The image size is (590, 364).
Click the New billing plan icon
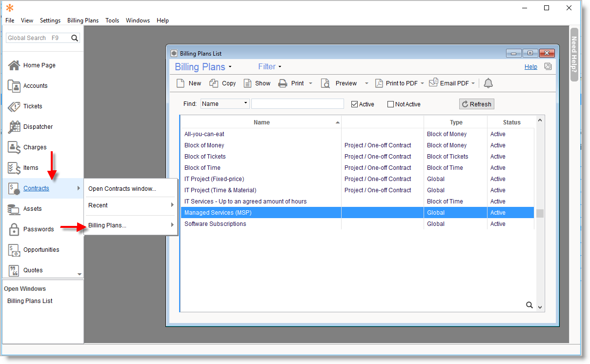tap(181, 83)
